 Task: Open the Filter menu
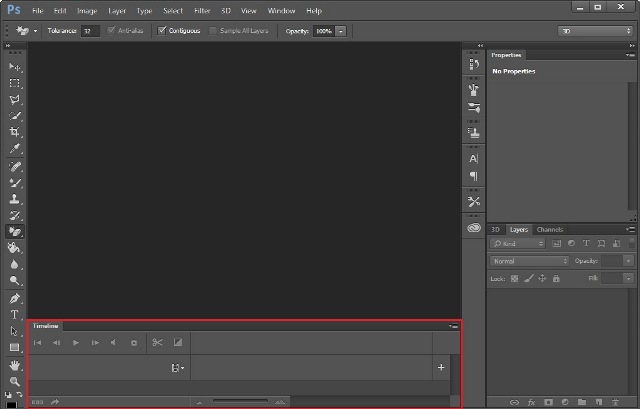pos(202,11)
